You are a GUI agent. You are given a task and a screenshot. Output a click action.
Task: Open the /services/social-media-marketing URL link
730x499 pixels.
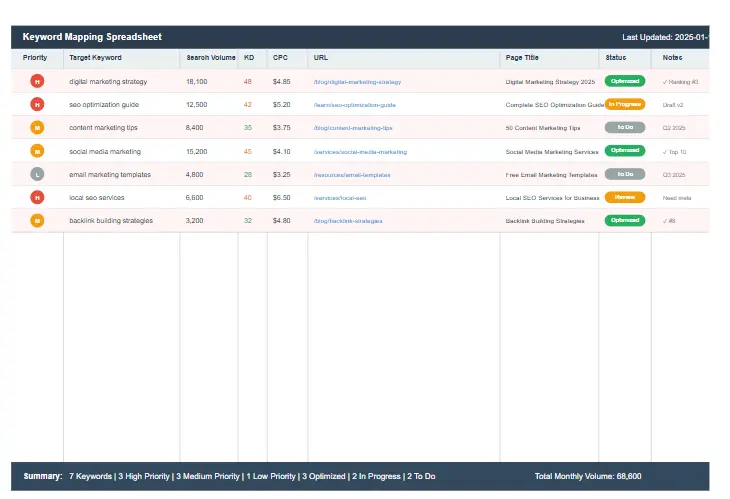pyautogui.click(x=360, y=152)
